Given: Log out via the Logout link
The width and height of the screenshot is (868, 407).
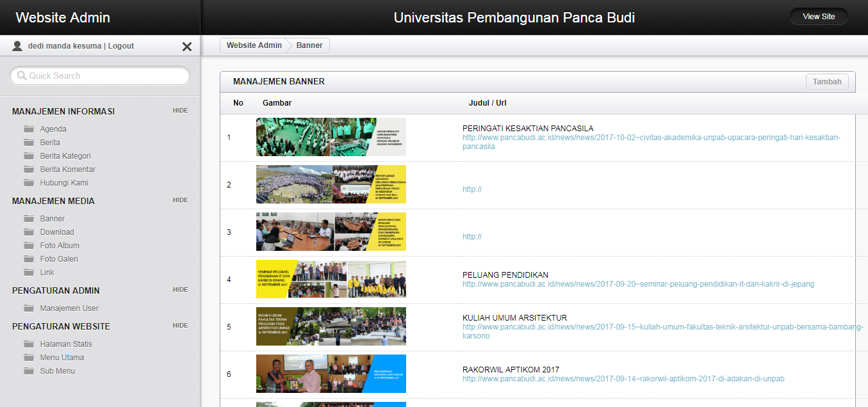Looking at the screenshot, I should (121, 46).
